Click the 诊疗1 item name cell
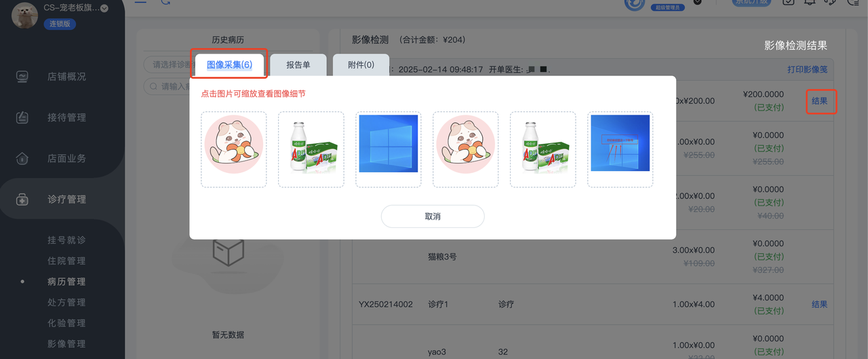The width and height of the screenshot is (868, 359). tap(439, 305)
